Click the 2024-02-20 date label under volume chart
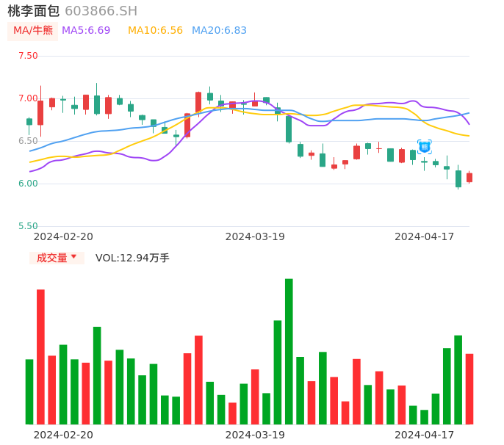Screen dimensions: 504x445 63,435
